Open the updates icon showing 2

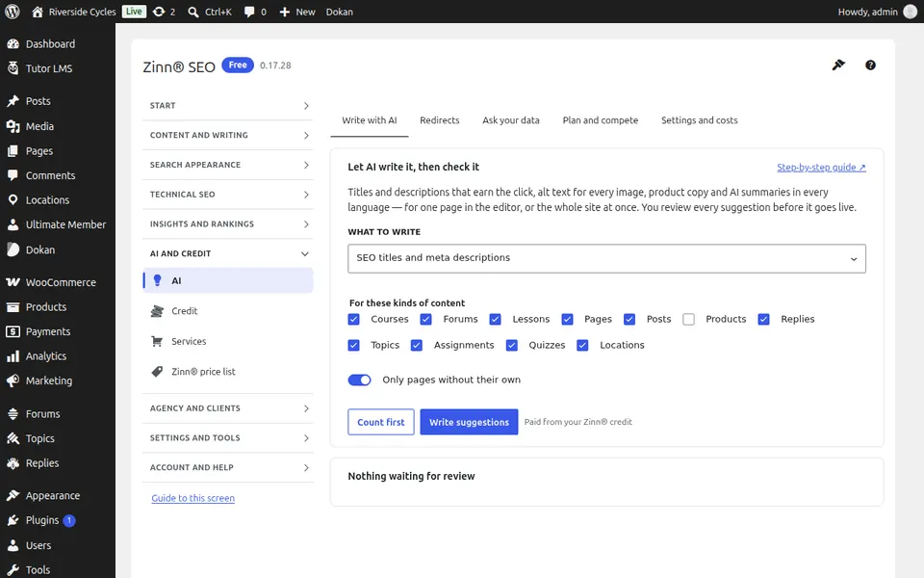[x=159, y=12]
